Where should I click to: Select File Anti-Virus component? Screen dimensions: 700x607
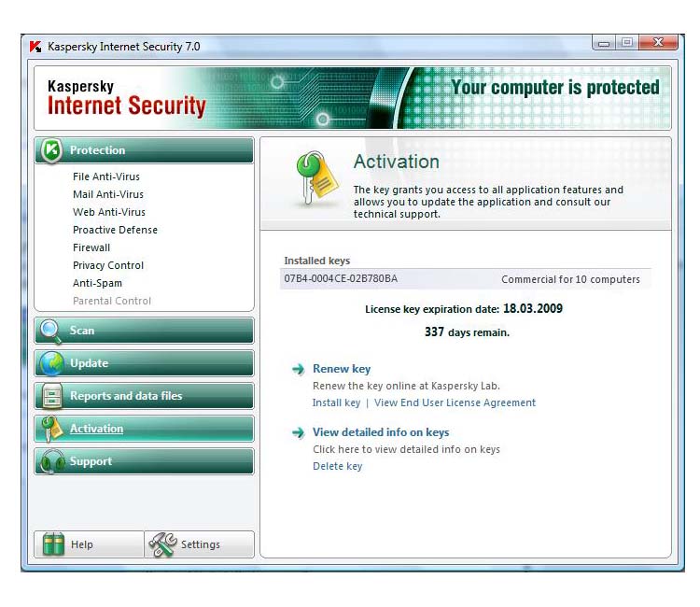(106, 176)
